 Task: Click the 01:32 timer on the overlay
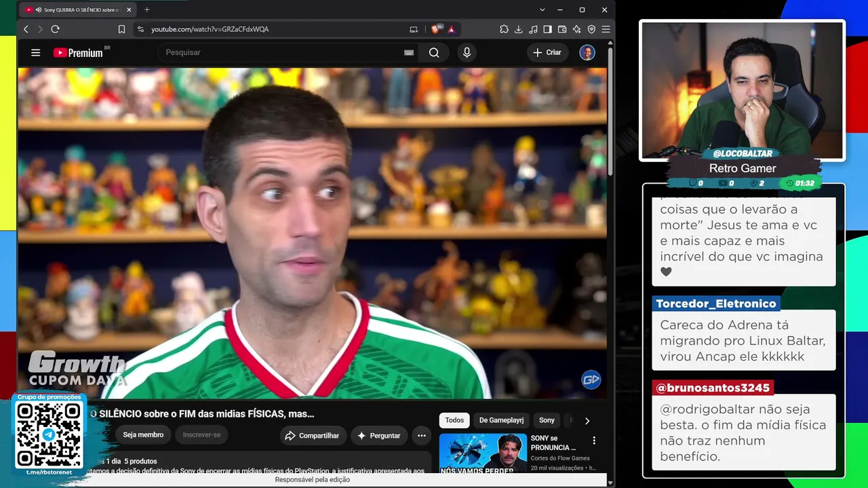800,184
